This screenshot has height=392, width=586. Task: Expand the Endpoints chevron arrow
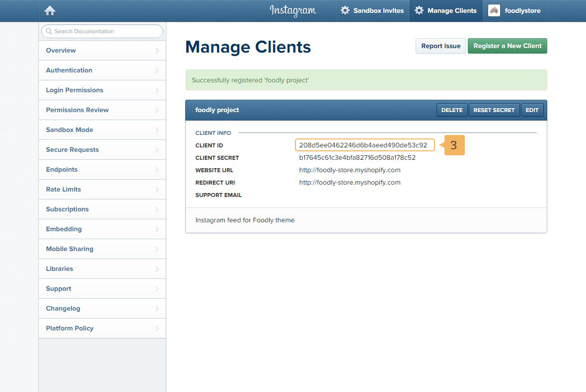point(157,170)
